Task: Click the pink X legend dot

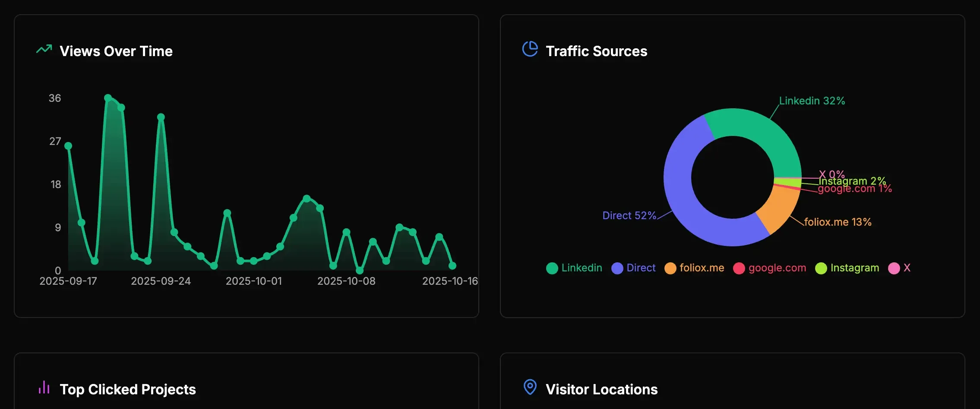Action: [894, 268]
